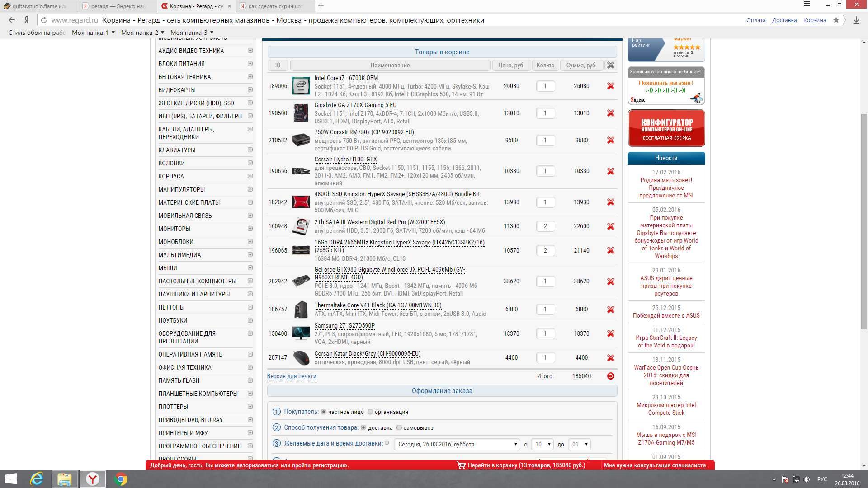Screen dimensions: 868x488
Task: Delete the Samsung 27" S27D590P monitor
Action: (x=610, y=333)
